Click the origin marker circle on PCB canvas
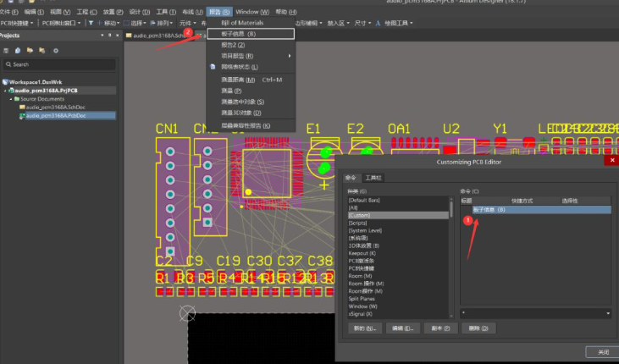619x364 pixels. 187,313
